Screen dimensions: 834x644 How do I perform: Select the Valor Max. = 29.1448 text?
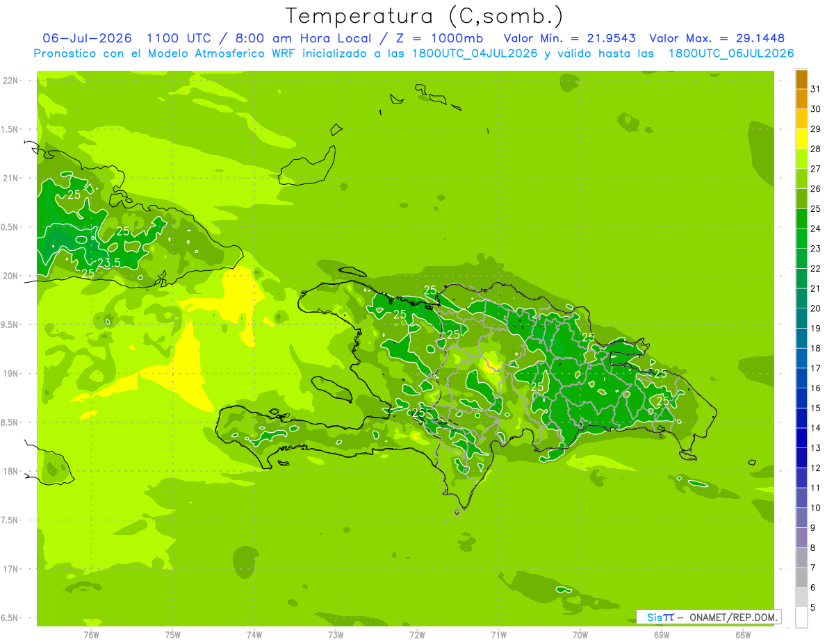pos(717,38)
